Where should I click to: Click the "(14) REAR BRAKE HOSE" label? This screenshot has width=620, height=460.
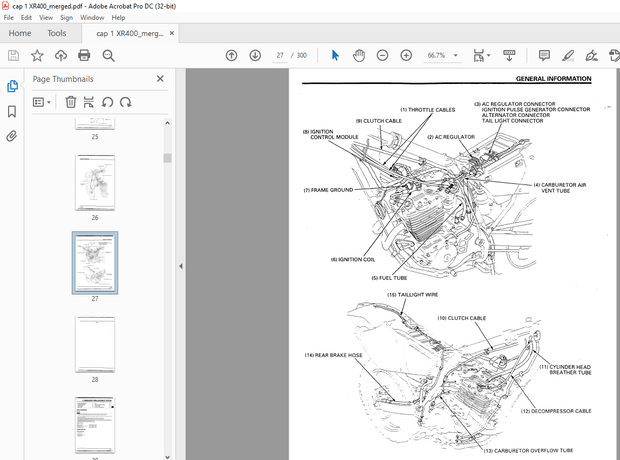(333, 355)
